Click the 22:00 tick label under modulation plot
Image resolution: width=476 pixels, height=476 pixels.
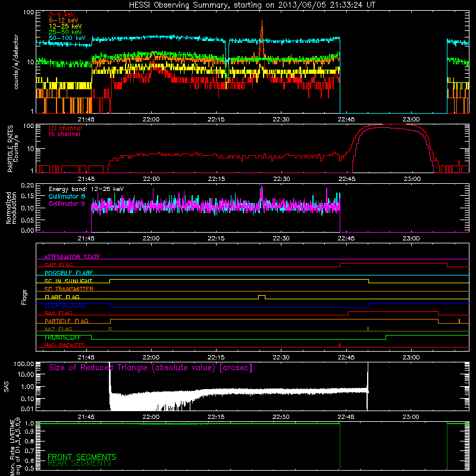pyautogui.click(x=151, y=239)
